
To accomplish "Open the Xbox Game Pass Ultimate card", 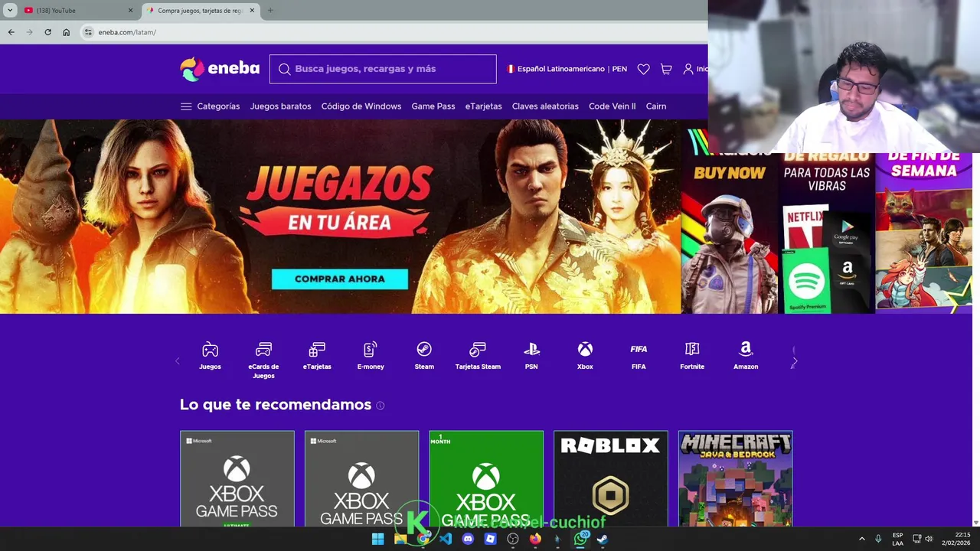I will coord(237,479).
